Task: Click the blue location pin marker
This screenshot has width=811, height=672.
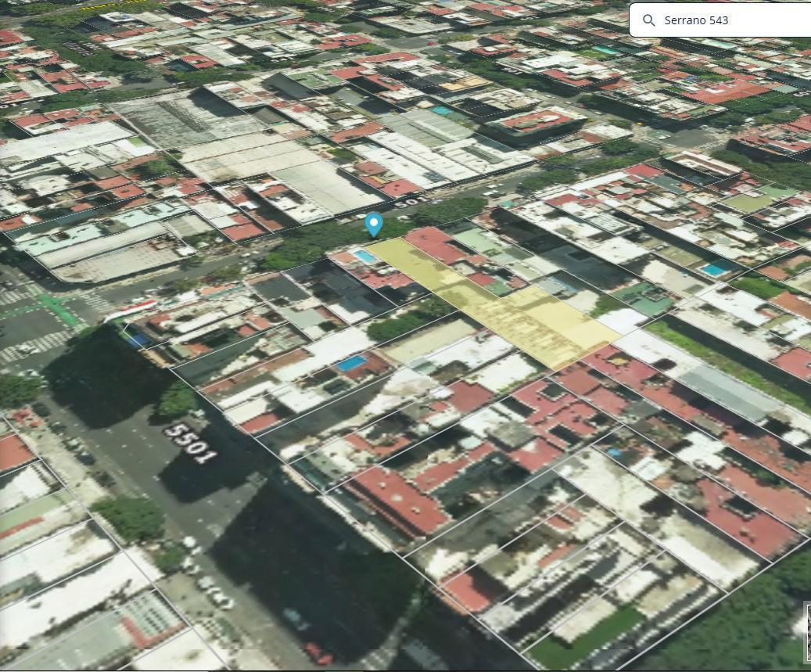Action: pos(373,225)
